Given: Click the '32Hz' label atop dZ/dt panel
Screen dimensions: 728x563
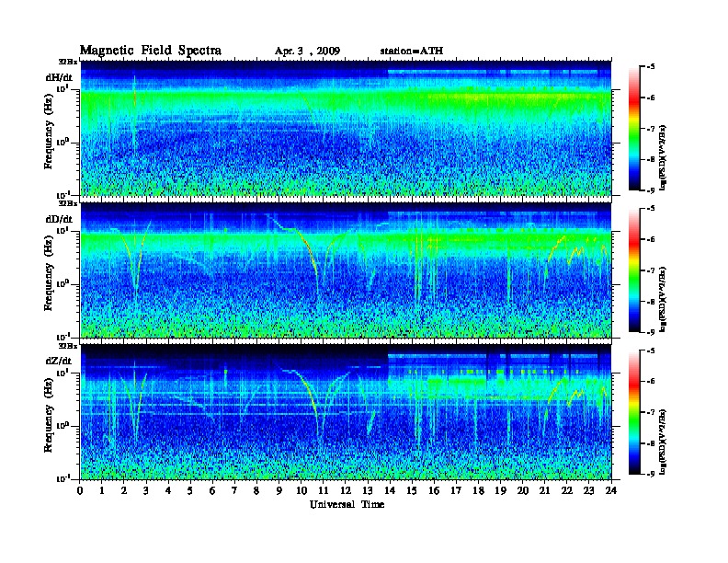Looking at the screenshot, I should point(68,346).
